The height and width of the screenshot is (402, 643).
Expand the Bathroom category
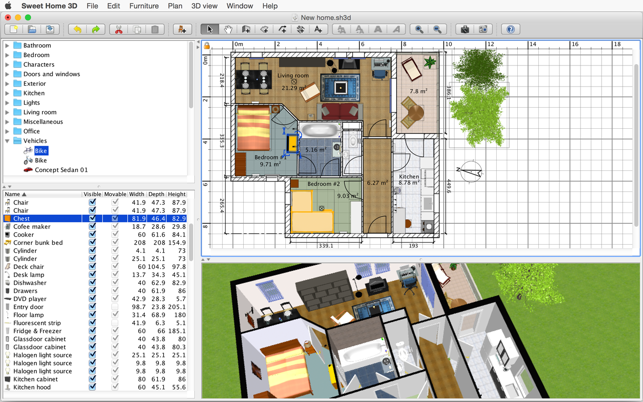(x=8, y=45)
